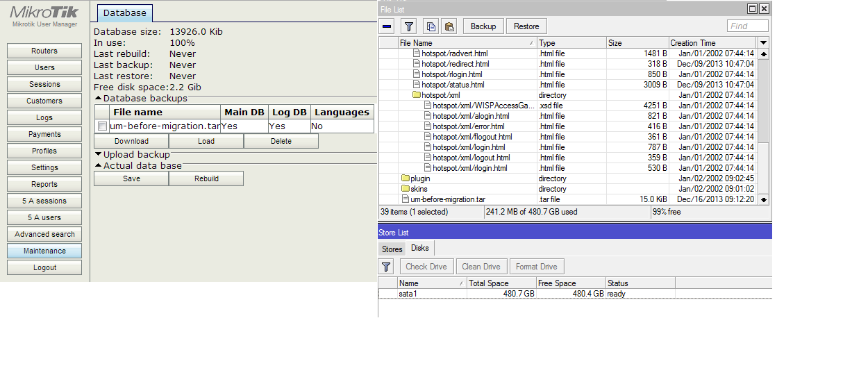Viewport: 868px width, 375px height.
Task: Click the Backup button in File List
Action: 483,26
